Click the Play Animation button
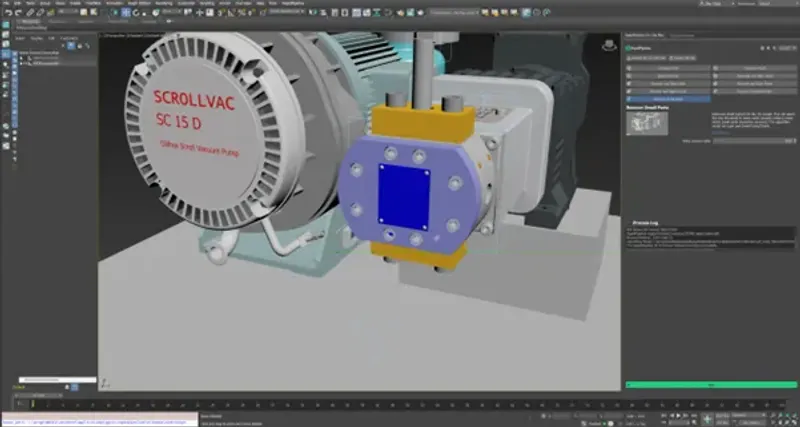Image resolution: width=800 pixels, height=427 pixels. pos(678,415)
